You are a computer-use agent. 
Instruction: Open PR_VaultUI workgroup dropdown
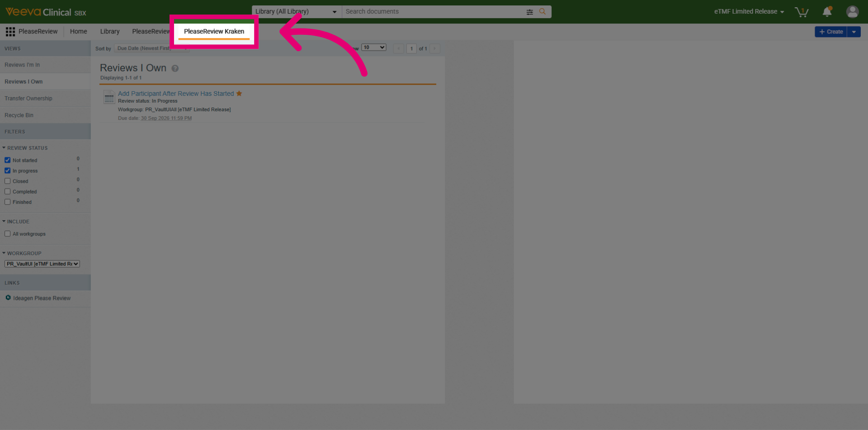click(42, 264)
